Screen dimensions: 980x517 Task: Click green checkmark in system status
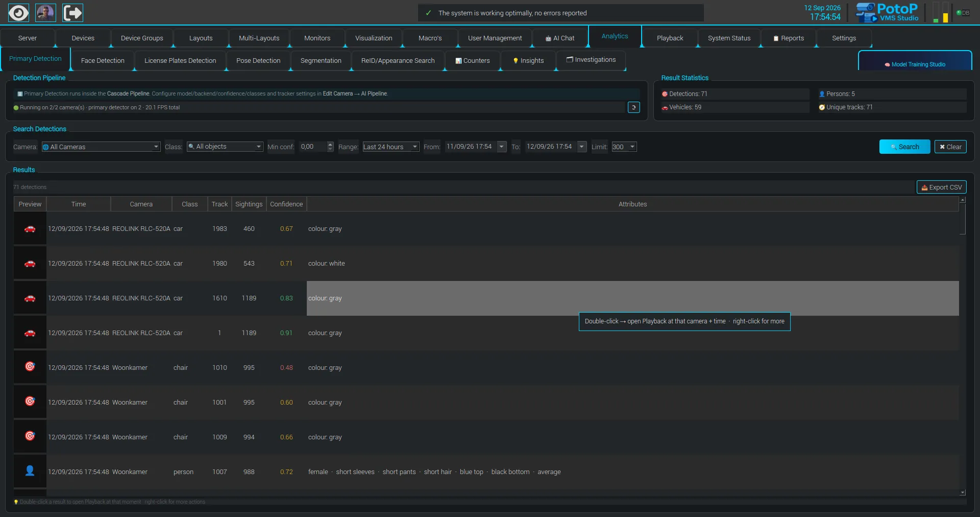428,13
